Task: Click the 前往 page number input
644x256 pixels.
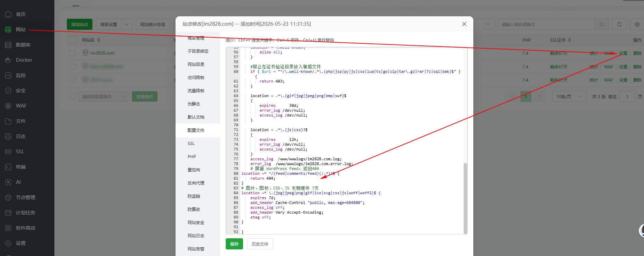Action: (627, 96)
